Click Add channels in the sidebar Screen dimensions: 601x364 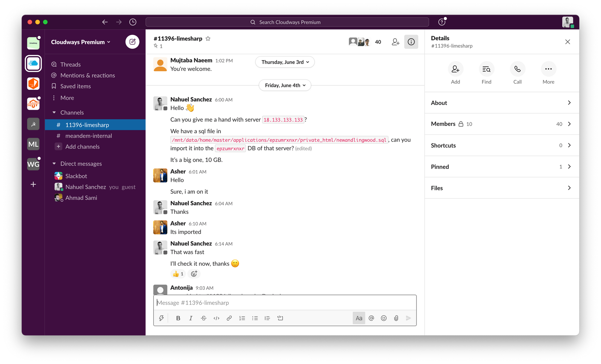coord(82,147)
